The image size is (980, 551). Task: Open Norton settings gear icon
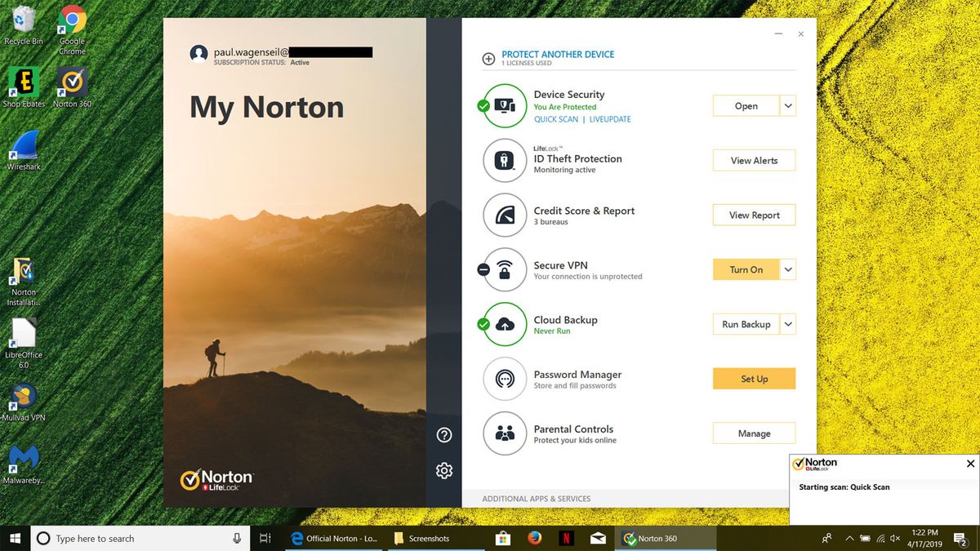click(444, 470)
